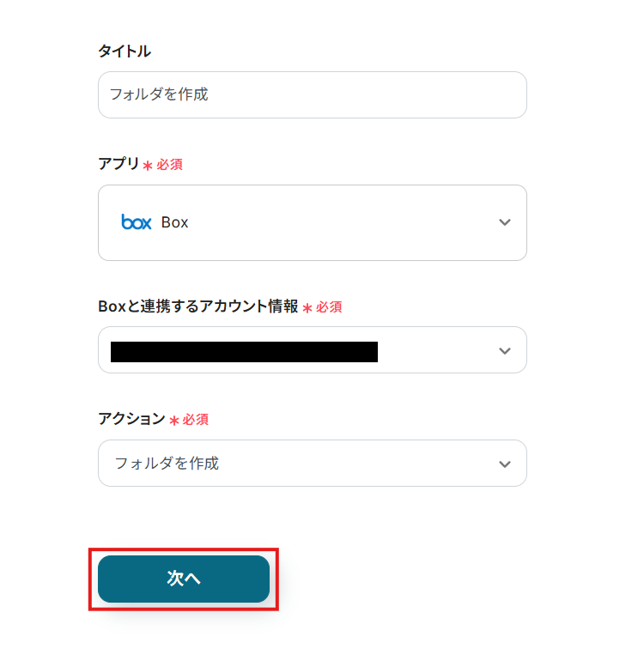
Task: Click the redacted account name bar
Action: tap(244, 351)
